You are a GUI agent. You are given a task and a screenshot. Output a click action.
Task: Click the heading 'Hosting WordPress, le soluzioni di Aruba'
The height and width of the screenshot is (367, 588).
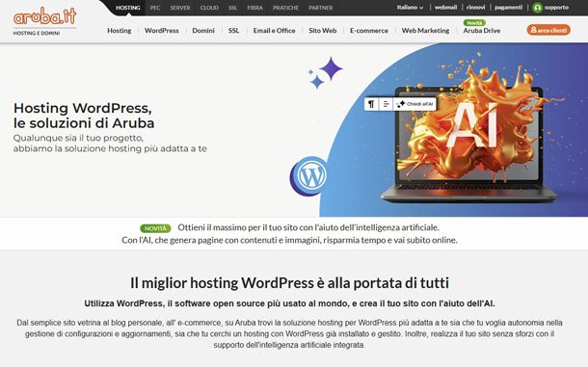pyautogui.click(x=84, y=116)
